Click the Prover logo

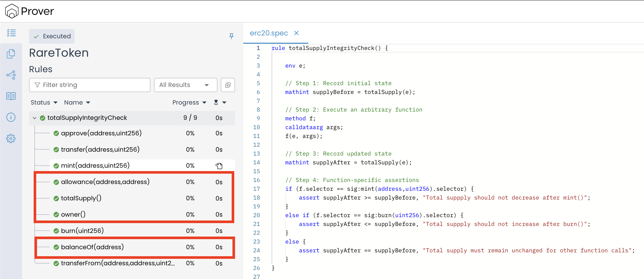click(30, 11)
